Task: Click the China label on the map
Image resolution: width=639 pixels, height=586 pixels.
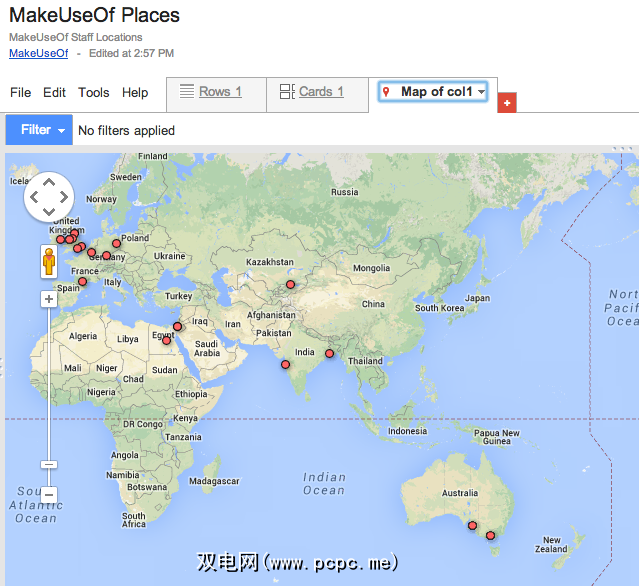Action: click(373, 304)
